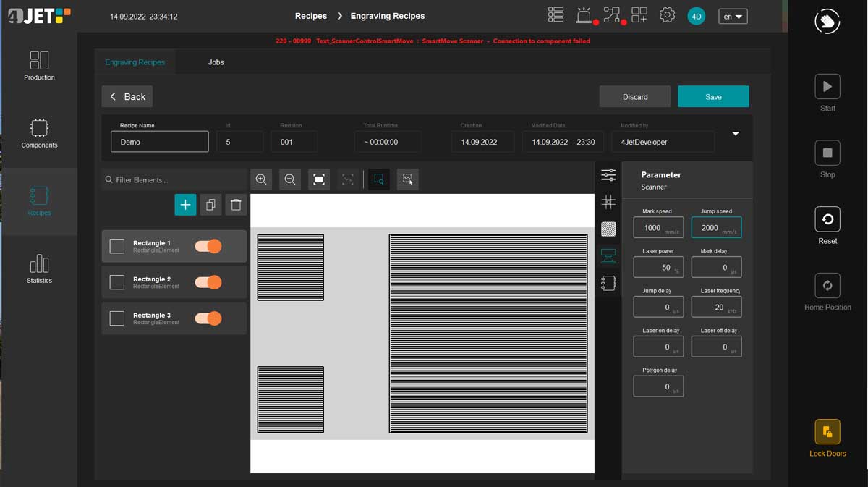
Task: Expand the recipe details header arrow
Action: tap(736, 134)
